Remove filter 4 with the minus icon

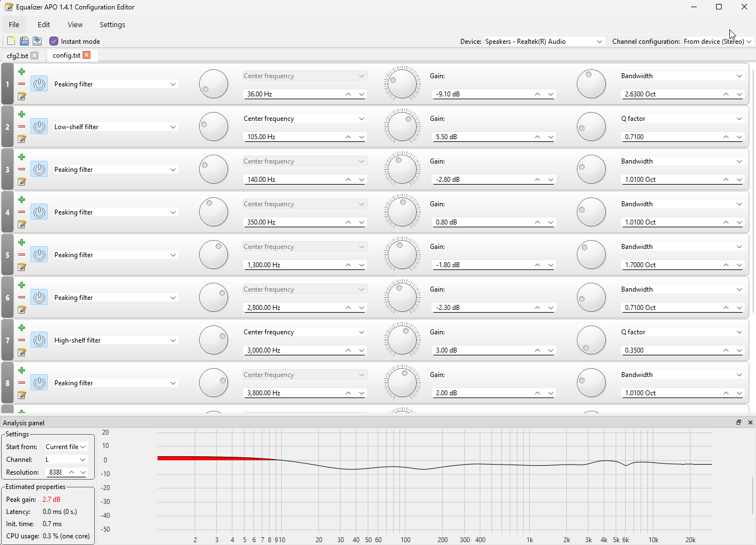(x=22, y=212)
